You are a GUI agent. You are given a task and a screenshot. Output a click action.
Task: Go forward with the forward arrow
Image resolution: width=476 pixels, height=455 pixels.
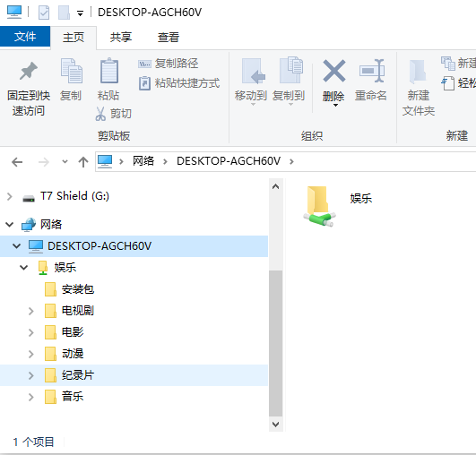(44, 162)
